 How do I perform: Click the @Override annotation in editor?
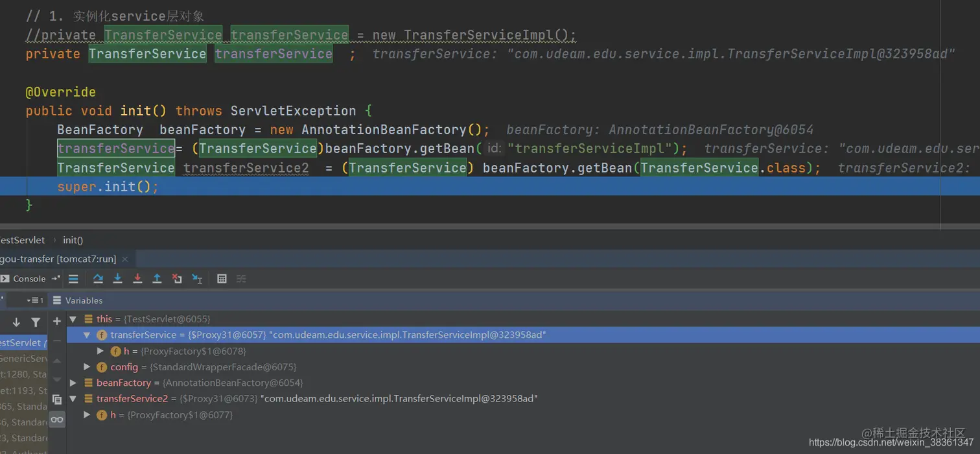coord(61,92)
